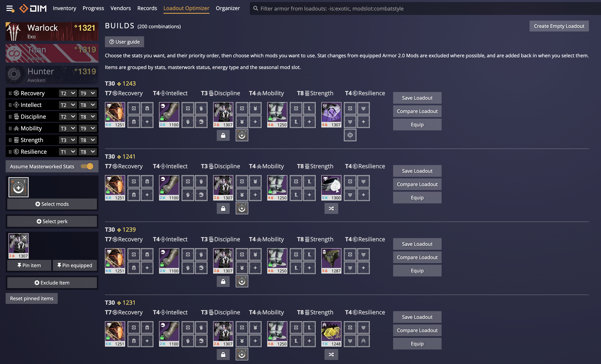Click the mod icon above Select mods
The height and width of the screenshot is (364, 601).
[x=19, y=187]
